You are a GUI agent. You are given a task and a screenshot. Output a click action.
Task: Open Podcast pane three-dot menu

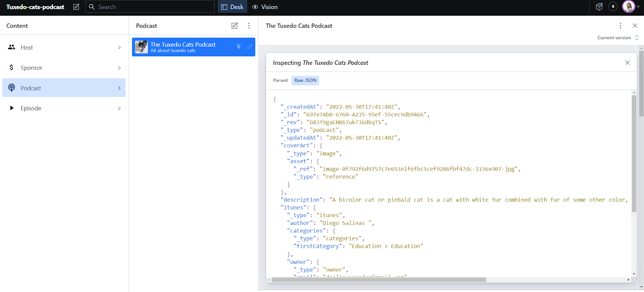point(249,26)
